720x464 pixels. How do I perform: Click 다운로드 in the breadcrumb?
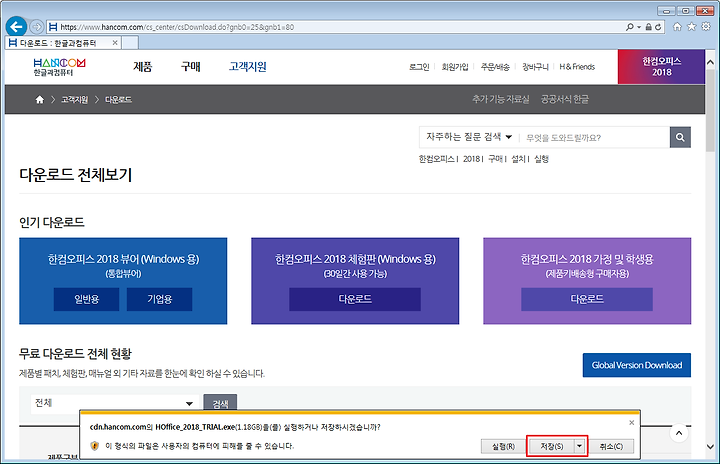tap(118, 100)
